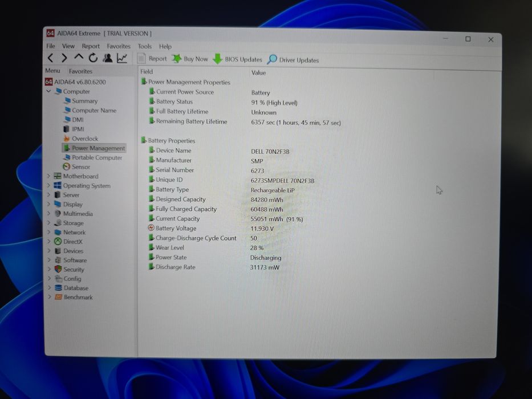532x399 pixels.
Task: Expand the DirectX tree node
Action: pyautogui.click(x=49, y=242)
